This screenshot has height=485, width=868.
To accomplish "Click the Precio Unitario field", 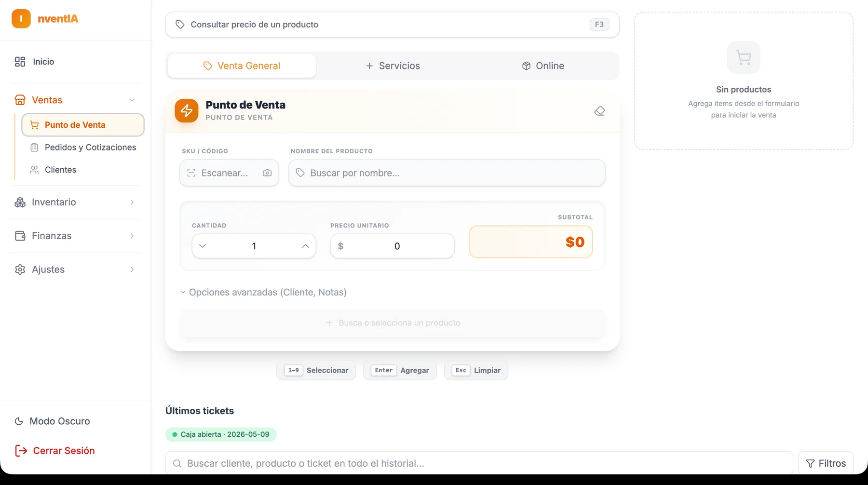I will pyautogui.click(x=393, y=246).
